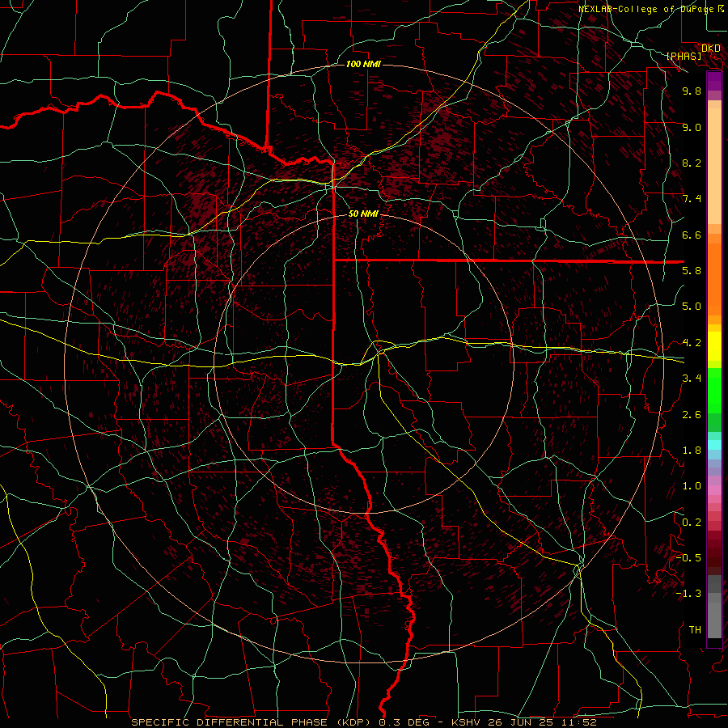Click the 3.4 value on the color scale
Screen dimensions: 728x728
(x=692, y=379)
